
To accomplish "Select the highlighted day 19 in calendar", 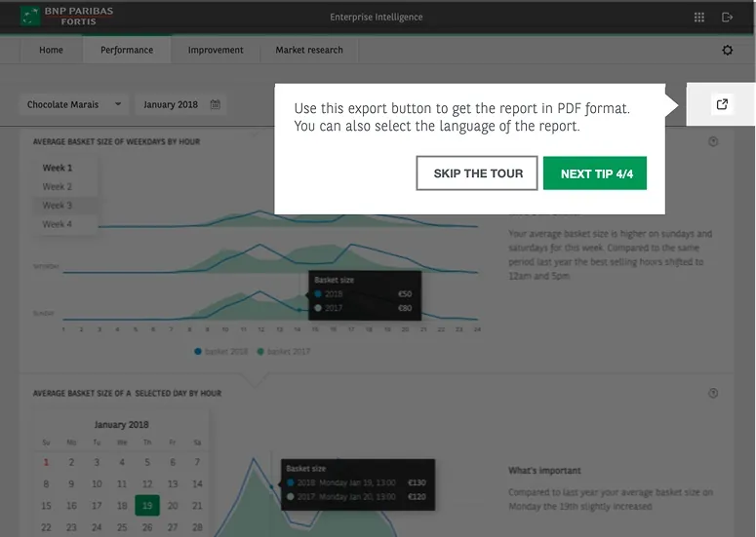I will coord(147,506).
